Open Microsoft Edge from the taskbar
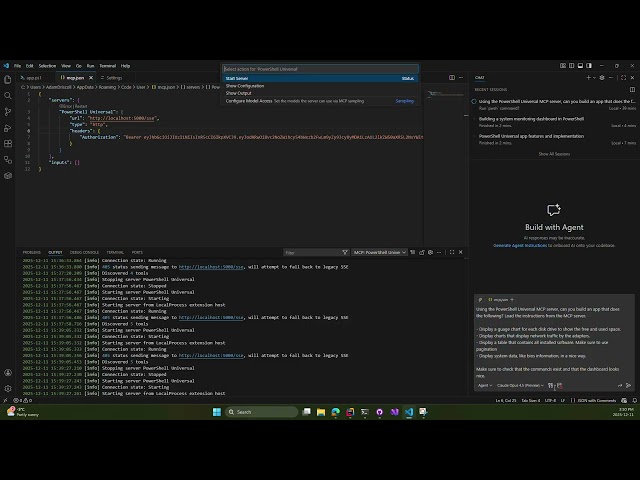 (336, 412)
